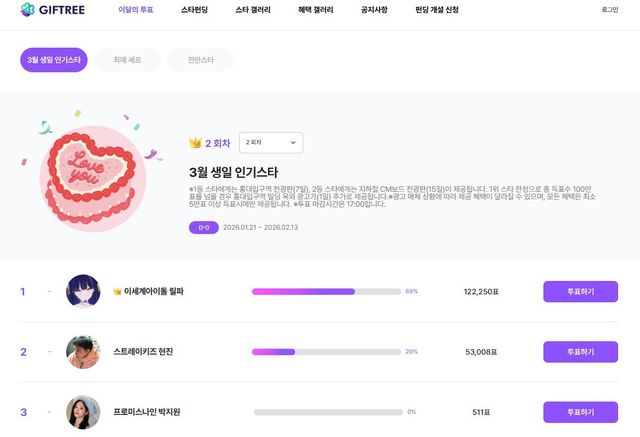Expand the 2 회차 round dropdown
The image size is (640, 437).
coord(269,142)
